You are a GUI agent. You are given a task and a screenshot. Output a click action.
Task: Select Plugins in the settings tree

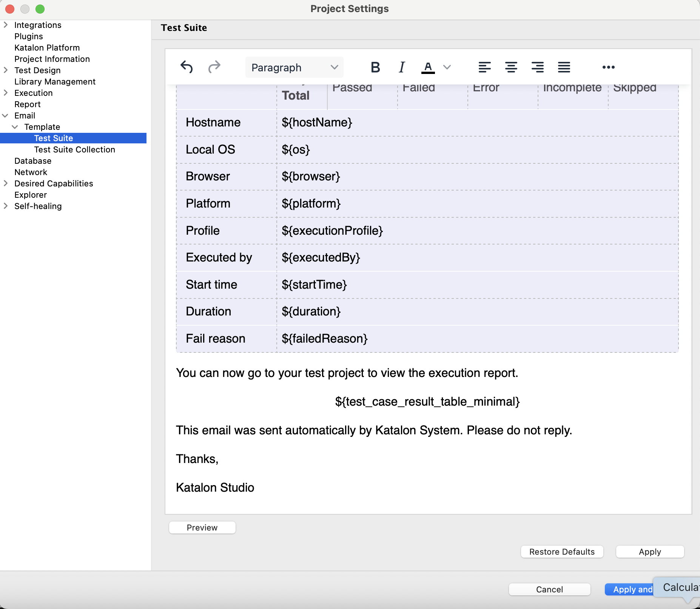(x=29, y=36)
